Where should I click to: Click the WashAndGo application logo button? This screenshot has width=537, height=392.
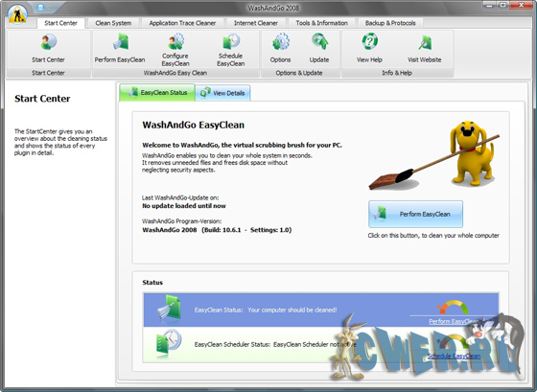(x=17, y=14)
